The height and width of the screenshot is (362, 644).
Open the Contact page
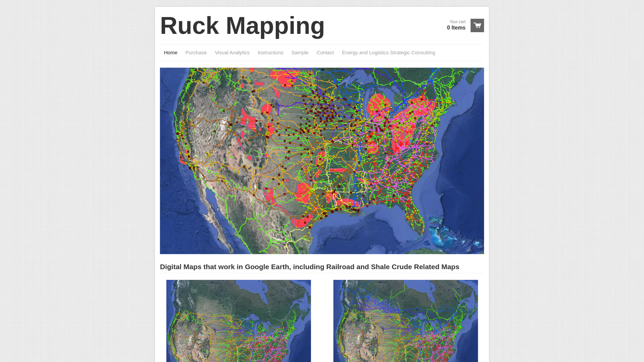pos(325,53)
